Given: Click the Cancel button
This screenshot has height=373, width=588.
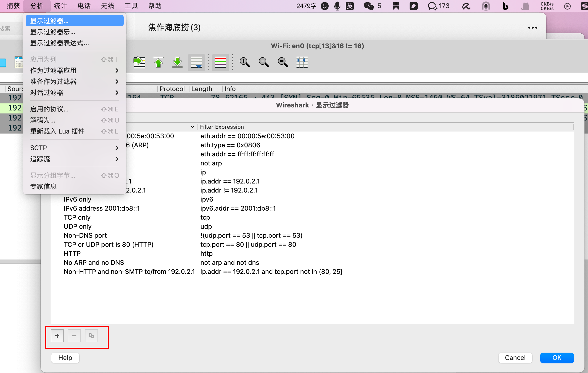Looking at the screenshot, I should click(515, 358).
